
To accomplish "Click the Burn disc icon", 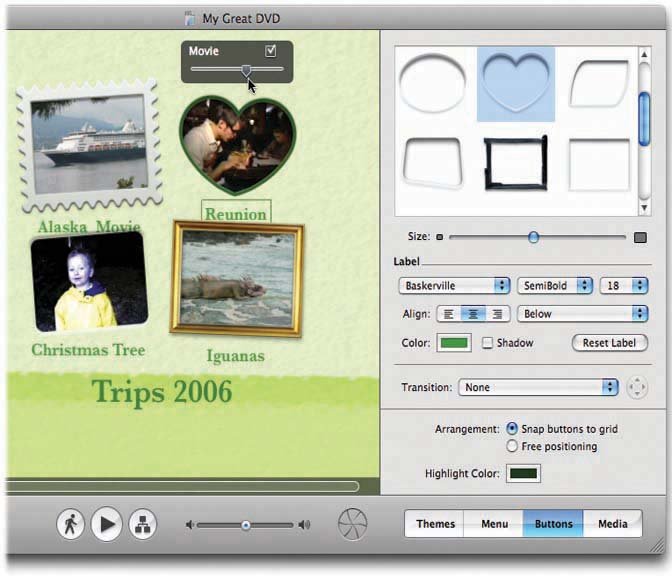I will point(352,524).
